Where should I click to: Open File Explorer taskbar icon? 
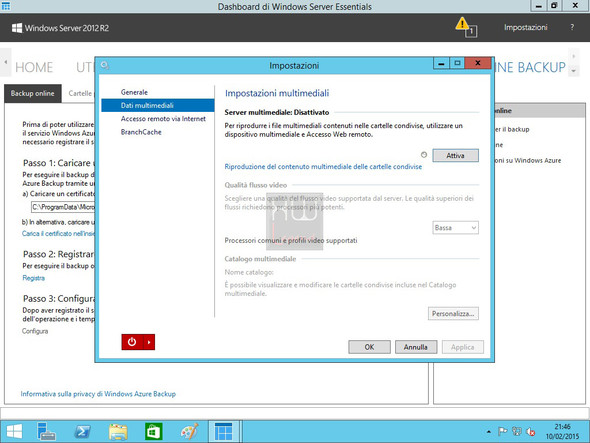pos(118,432)
